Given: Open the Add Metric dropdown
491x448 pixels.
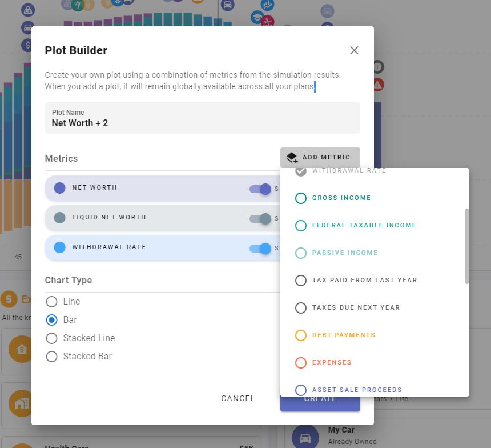Looking at the screenshot, I should (320, 158).
